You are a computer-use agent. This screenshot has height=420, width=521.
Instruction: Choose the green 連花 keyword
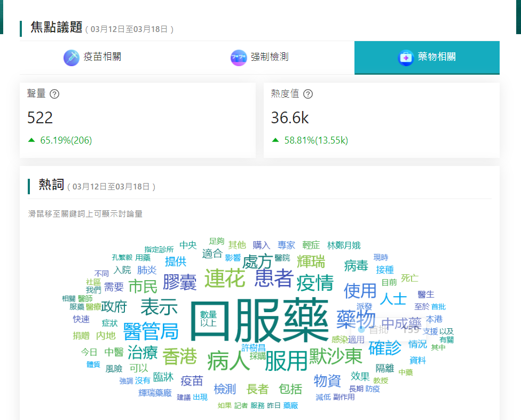(224, 278)
